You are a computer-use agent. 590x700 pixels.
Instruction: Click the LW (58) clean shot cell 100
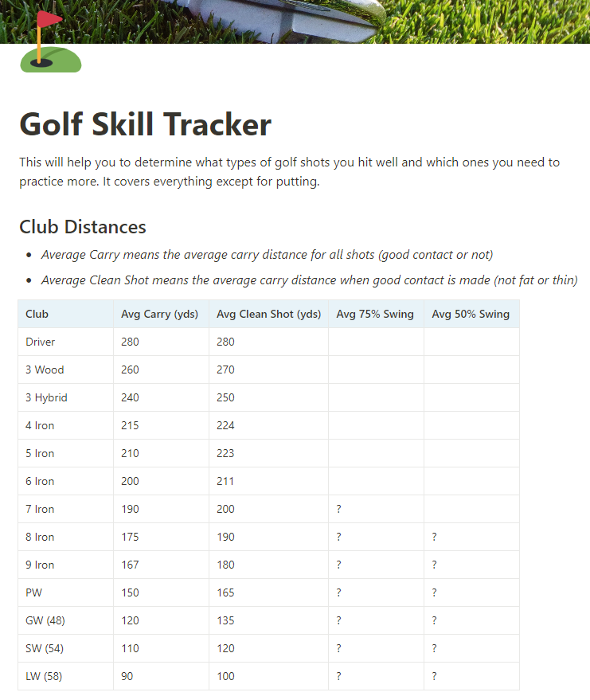pos(268,676)
